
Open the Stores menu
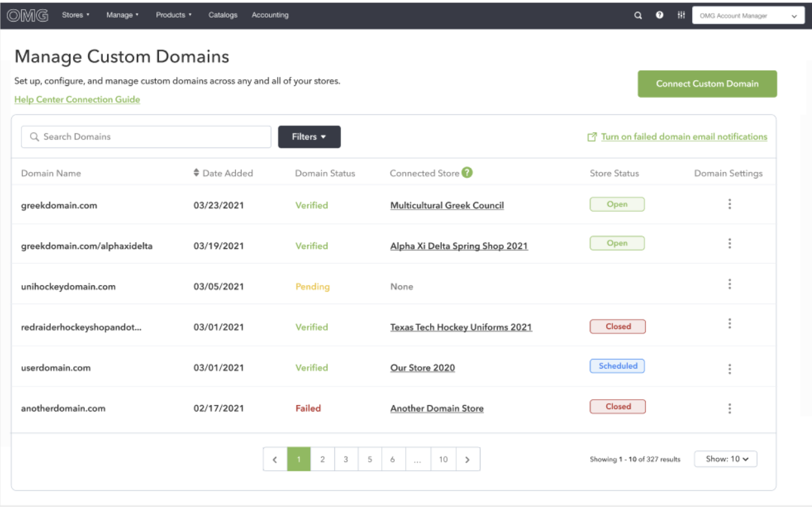coord(76,15)
